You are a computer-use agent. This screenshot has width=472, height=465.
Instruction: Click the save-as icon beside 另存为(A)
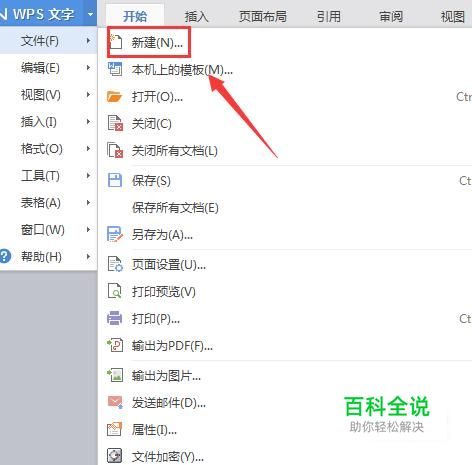115,234
